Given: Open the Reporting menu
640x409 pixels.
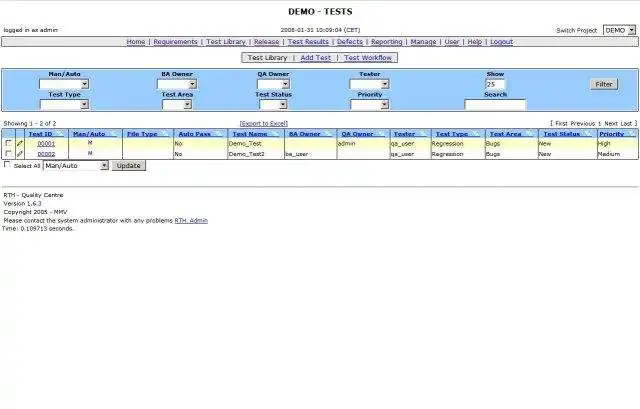Looking at the screenshot, I should pyautogui.click(x=386, y=42).
